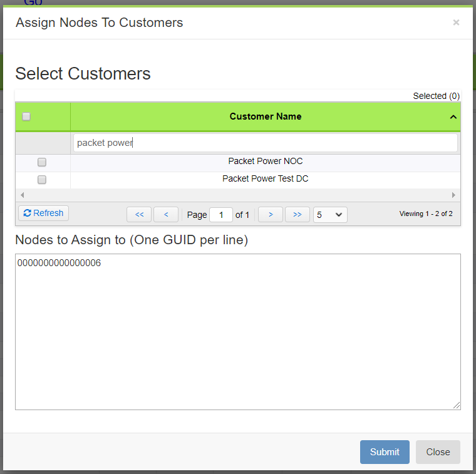Image resolution: width=476 pixels, height=474 pixels.
Task: Click the customer name filter field
Action: (265, 143)
